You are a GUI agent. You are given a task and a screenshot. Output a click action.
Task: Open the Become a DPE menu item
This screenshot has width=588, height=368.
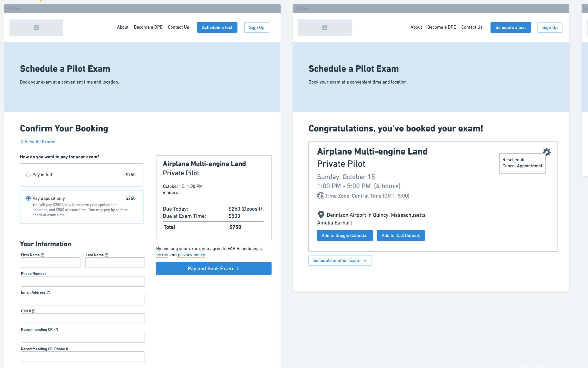(148, 27)
